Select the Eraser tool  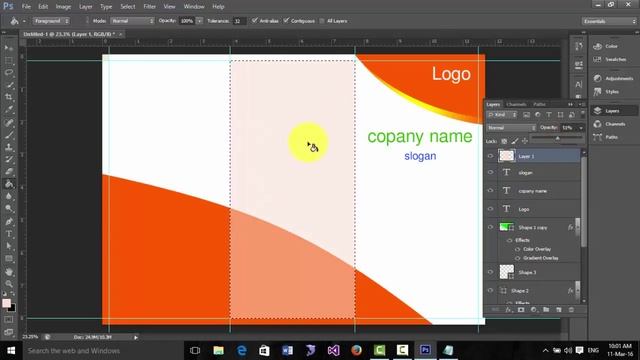(x=9, y=171)
